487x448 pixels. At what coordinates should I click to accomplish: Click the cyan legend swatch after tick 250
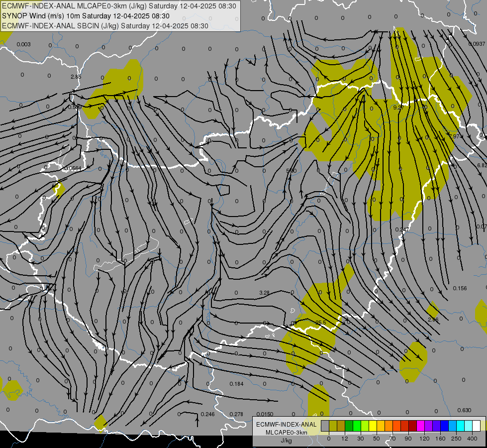461,426
